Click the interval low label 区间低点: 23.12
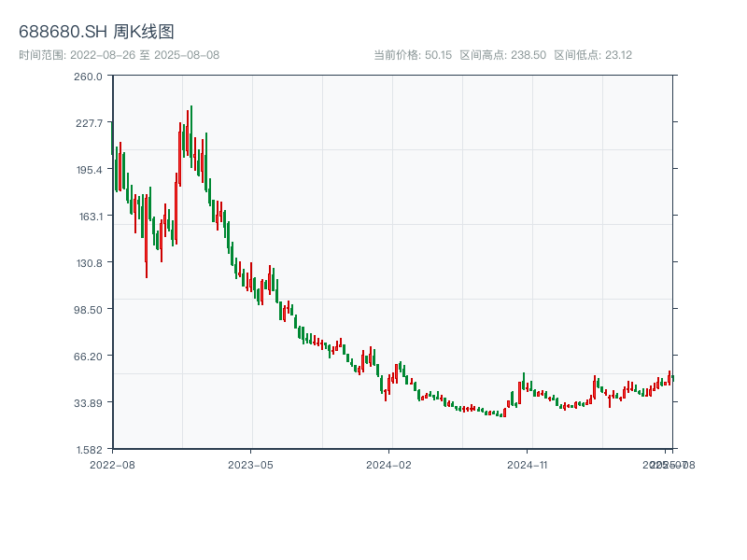This screenshot has width=747, height=560. (x=593, y=55)
